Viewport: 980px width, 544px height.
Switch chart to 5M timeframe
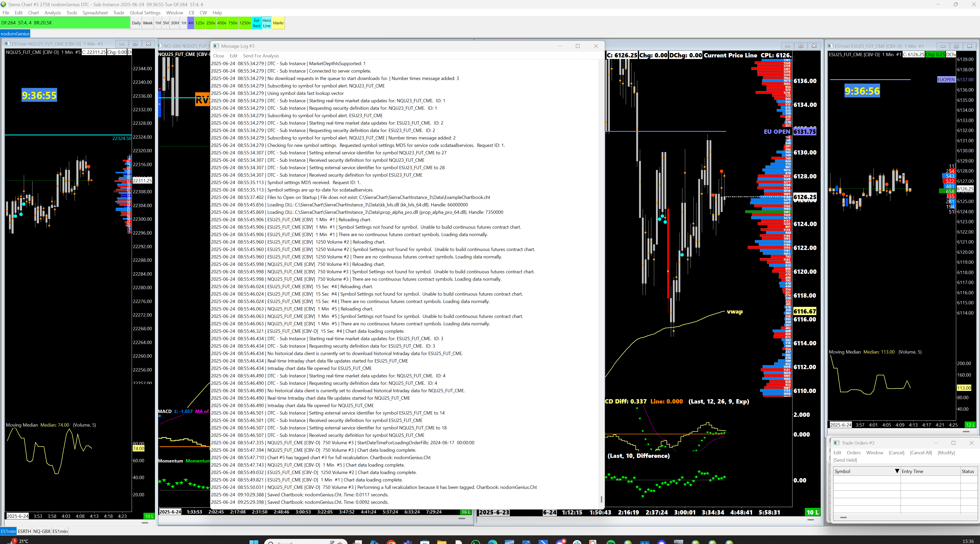point(166,23)
